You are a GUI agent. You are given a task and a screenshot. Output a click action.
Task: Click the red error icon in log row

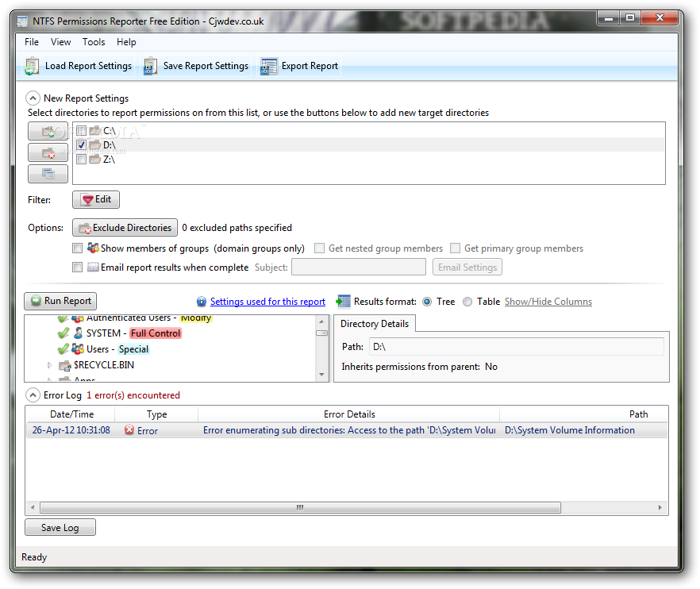pos(129,430)
